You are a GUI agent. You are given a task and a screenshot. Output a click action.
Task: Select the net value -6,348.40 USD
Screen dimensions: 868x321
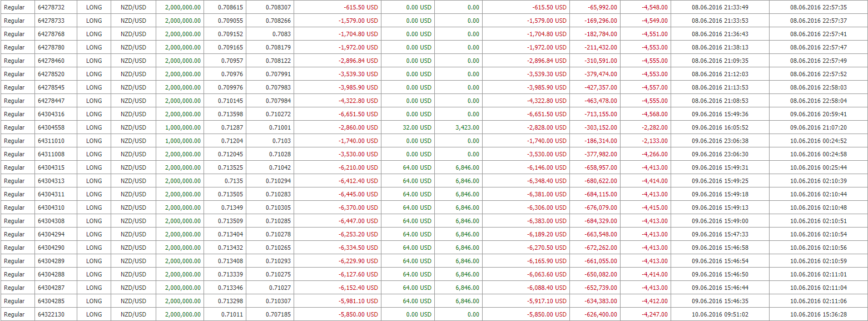coord(547,181)
